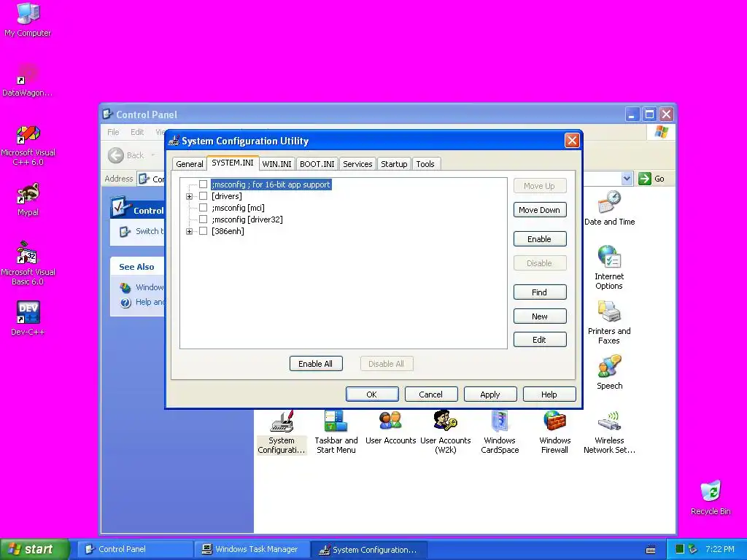
Task: Switch to the WIN.INI tab
Action: click(x=276, y=164)
